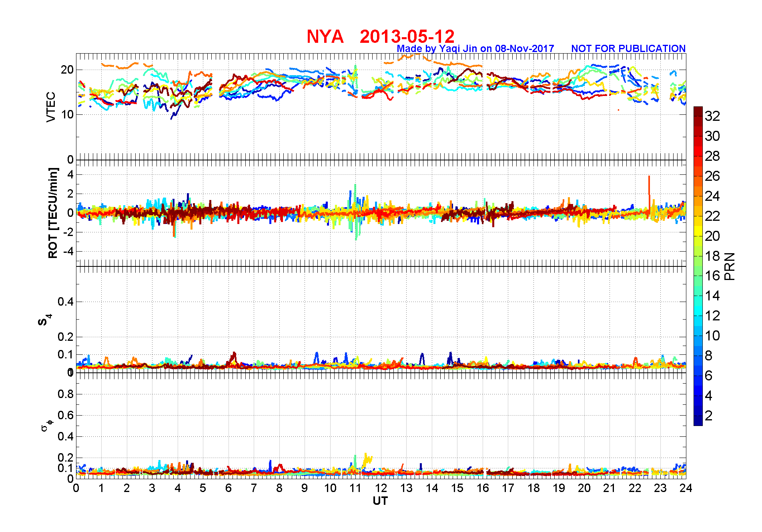Select the "UT" x-axis label
The width and height of the screenshot is (762, 532).
pos(380,501)
